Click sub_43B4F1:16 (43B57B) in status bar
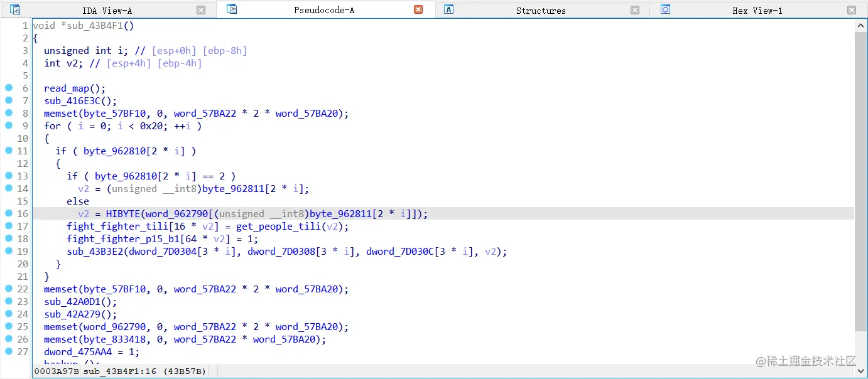This screenshot has height=379, width=868. coord(145,371)
